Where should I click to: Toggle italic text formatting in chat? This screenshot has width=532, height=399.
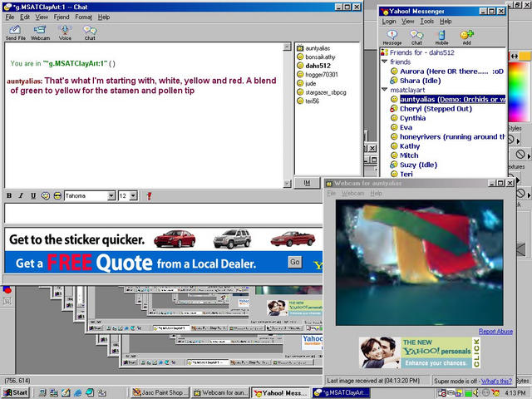click(x=21, y=196)
